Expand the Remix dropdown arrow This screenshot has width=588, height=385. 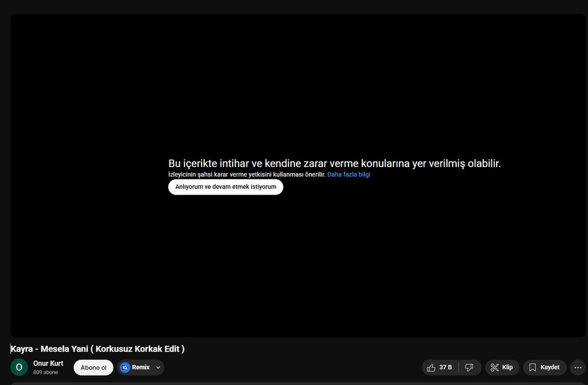point(158,367)
